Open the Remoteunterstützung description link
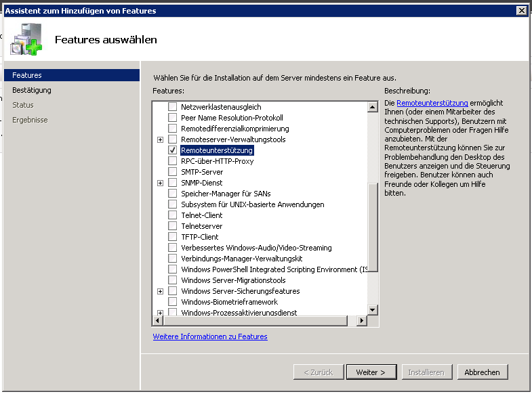 432,103
